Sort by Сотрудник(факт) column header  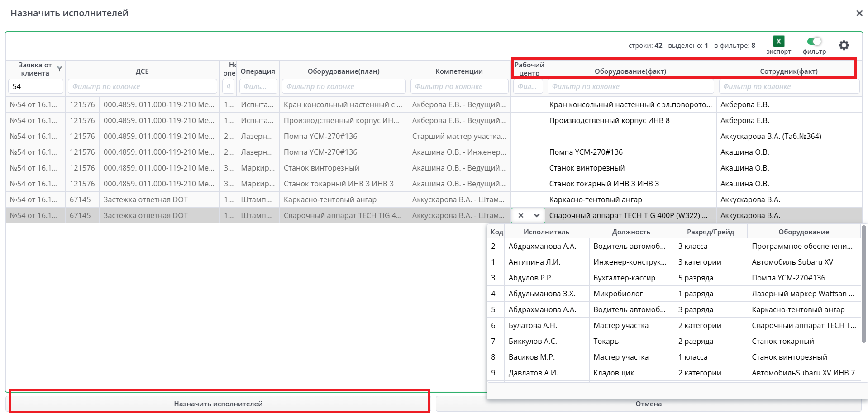[788, 71]
